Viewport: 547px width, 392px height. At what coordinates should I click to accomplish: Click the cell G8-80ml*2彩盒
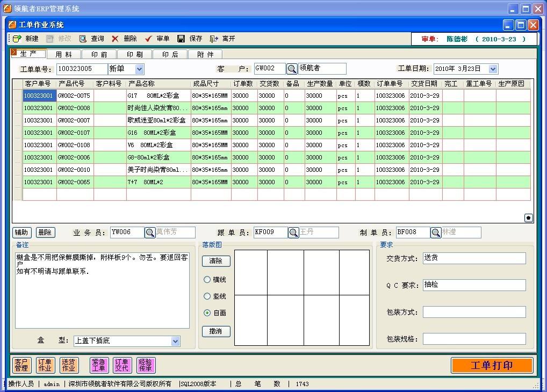pyautogui.click(x=158, y=158)
